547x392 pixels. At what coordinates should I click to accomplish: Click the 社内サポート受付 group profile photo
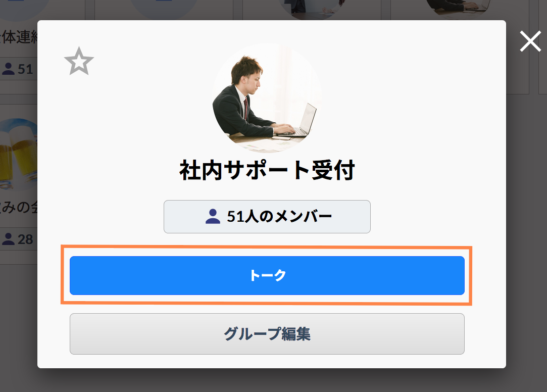pyautogui.click(x=267, y=98)
